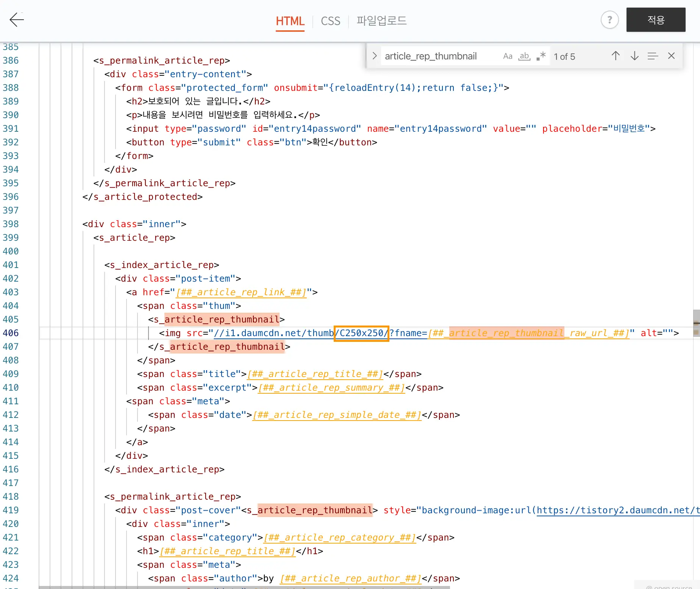Image resolution: width=700 pixels, height=589 pixels.
Task: Click the horizontal scrollbar at bottom
Action: point(244,587)
